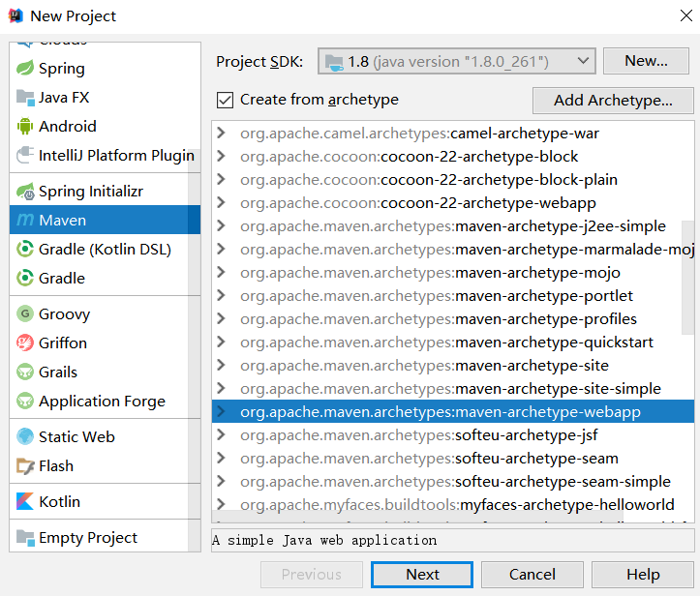Select maven-archetype-site-simple archetype
The image size is (700, 596).
click(x=453, y=388)
